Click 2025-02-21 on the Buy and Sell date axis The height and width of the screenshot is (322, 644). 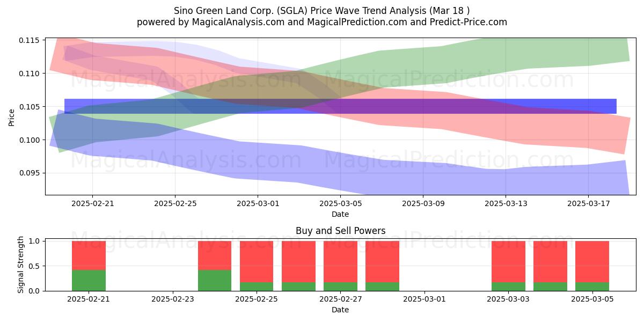pyautogui.click(x=89, y=299)
